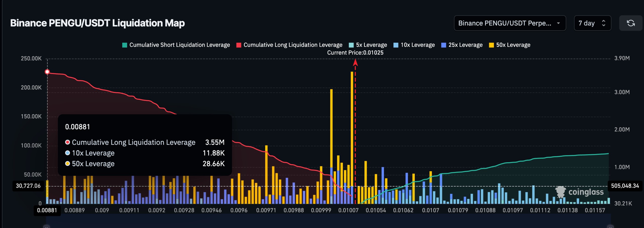Click the red dot marker on the long liquidation line
The width and height of the screenshot is (644, 228).
tap(47, 72)
